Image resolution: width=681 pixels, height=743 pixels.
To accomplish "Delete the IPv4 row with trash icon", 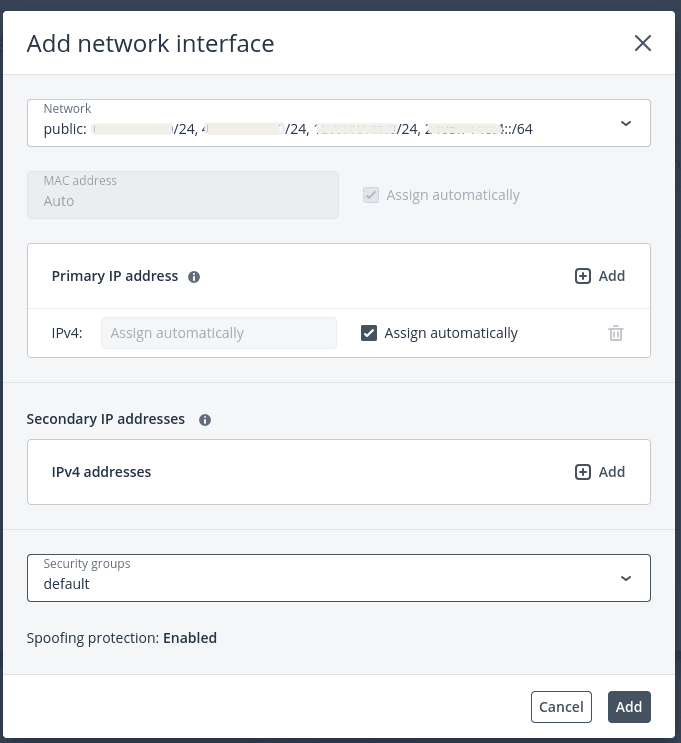I will coord(616,333).
